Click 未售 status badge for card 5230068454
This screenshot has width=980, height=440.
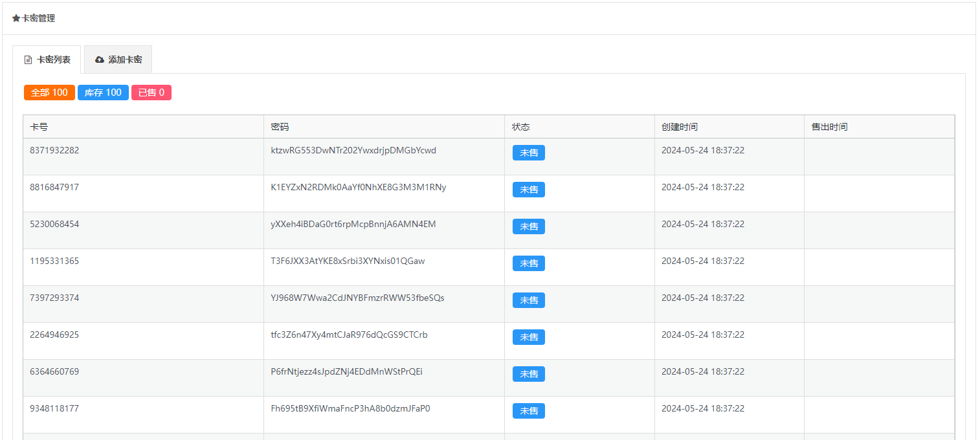tap(529, 226)
